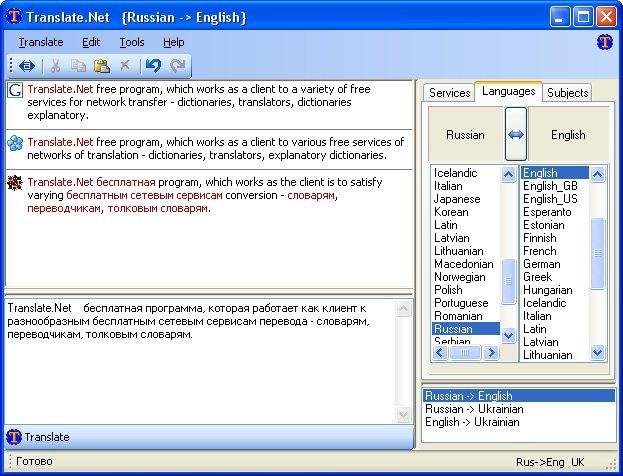Click source list scroll up arrow

pos(509,174)
